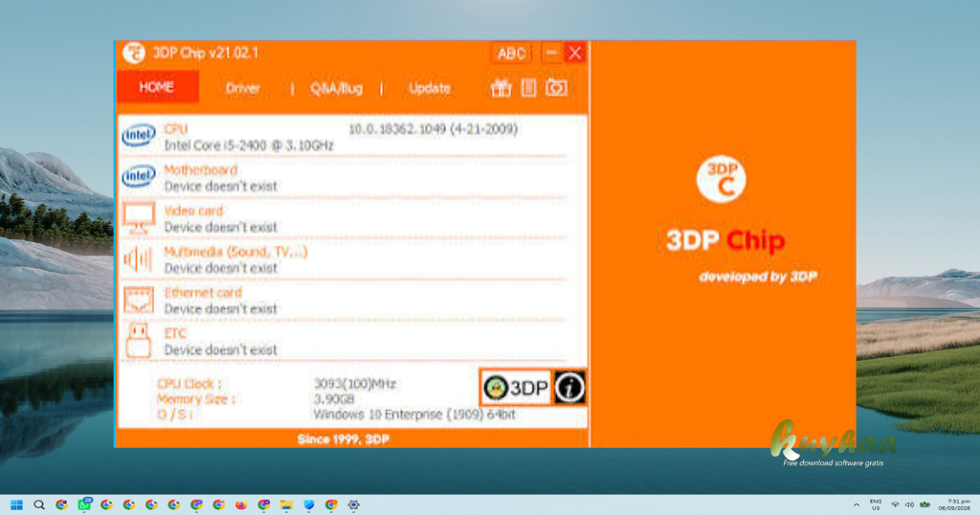The width and height of the screenshot is (980, 515).
Task: Click the Motherboard device label
Action: [201, 170]
